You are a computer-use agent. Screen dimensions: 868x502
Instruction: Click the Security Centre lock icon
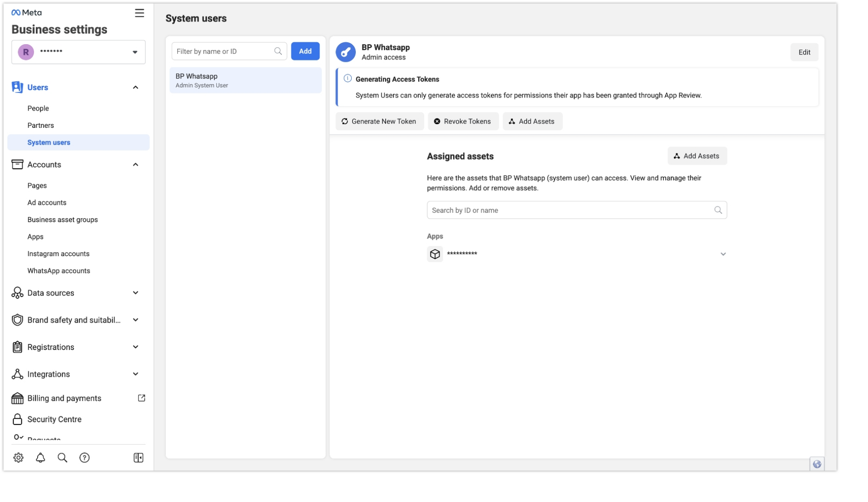pyautogui.click(x=17, y=419)
